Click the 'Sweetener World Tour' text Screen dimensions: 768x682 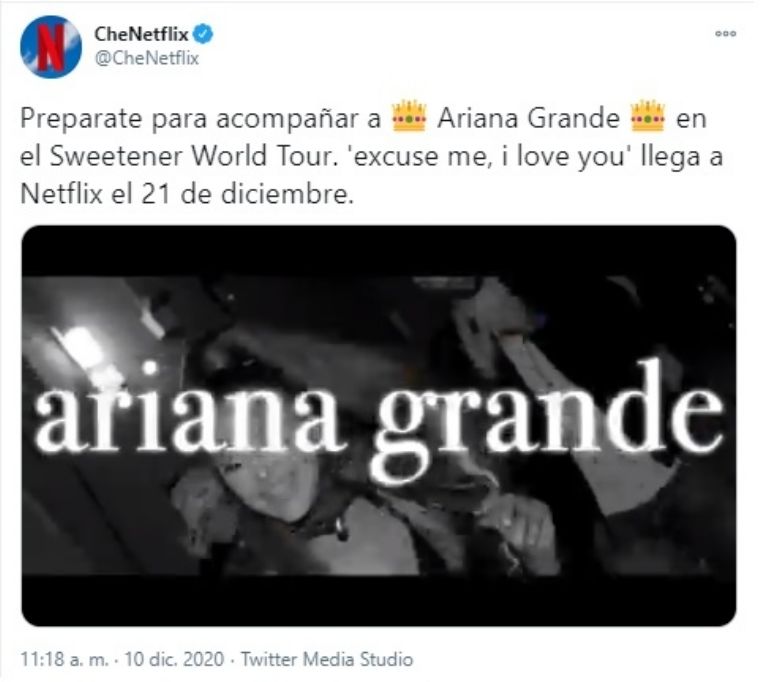[x=191, y=156]
